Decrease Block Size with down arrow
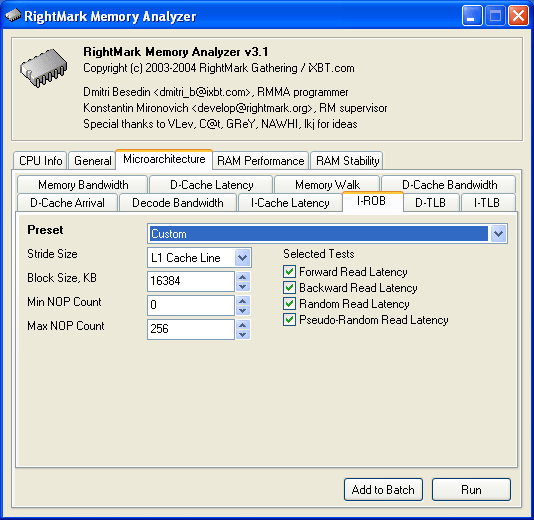Screen dimensions: 534x520 pos(243,286)
